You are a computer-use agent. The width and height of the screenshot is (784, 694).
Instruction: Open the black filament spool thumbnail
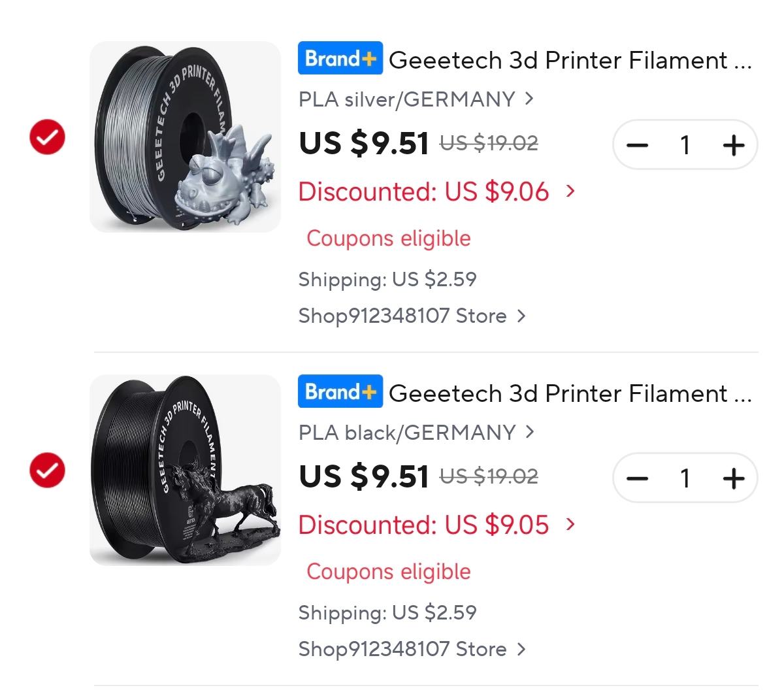click(x=185, y=470)
